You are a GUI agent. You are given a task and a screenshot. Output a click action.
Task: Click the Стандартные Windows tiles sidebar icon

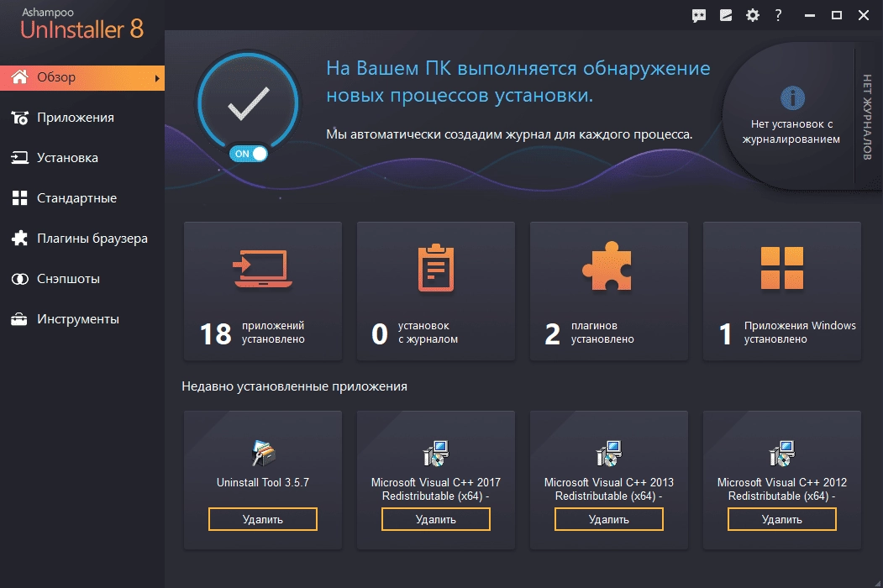[x=19, y=198]
